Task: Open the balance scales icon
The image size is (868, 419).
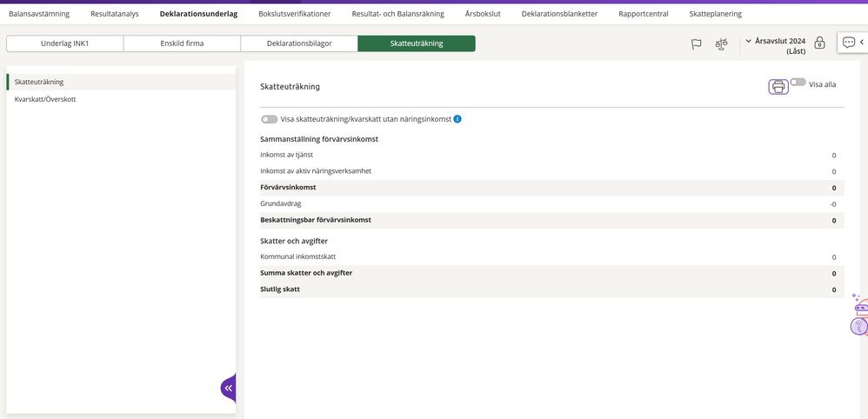Action: click(721, 43)
